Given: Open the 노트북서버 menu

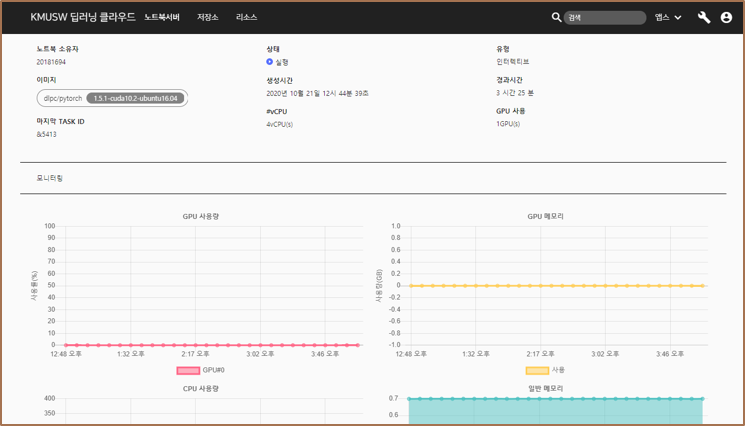Looking at the screenshot, I should [x=162, y=17].
